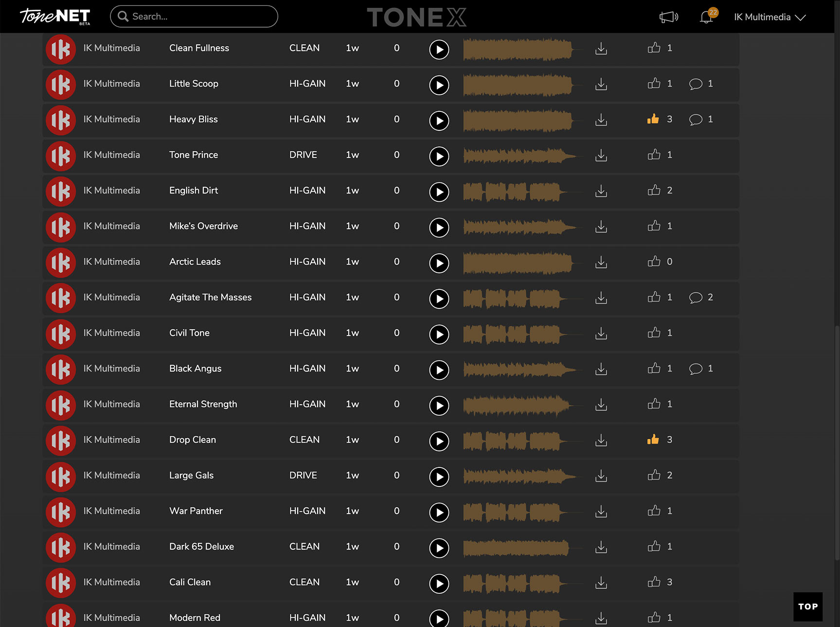Expand the user menu chevron

(x=801, y=18)
